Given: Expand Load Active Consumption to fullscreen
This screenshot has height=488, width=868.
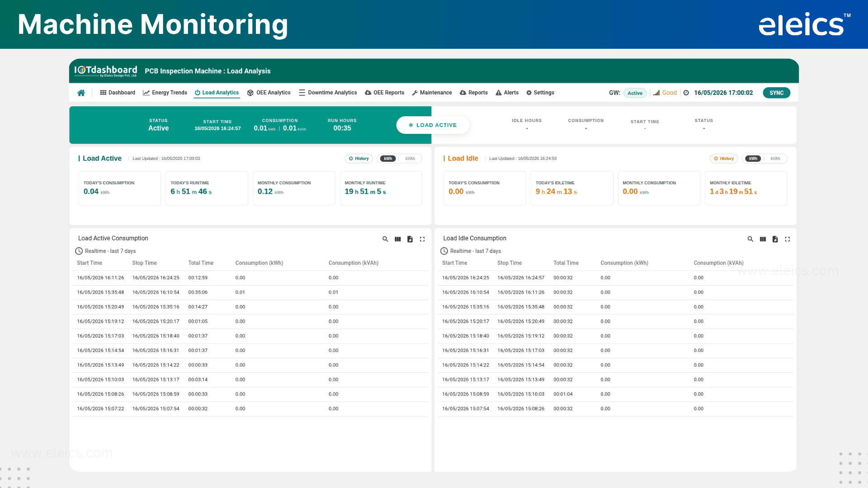Looking at the screenshot, I should [422, 239].
